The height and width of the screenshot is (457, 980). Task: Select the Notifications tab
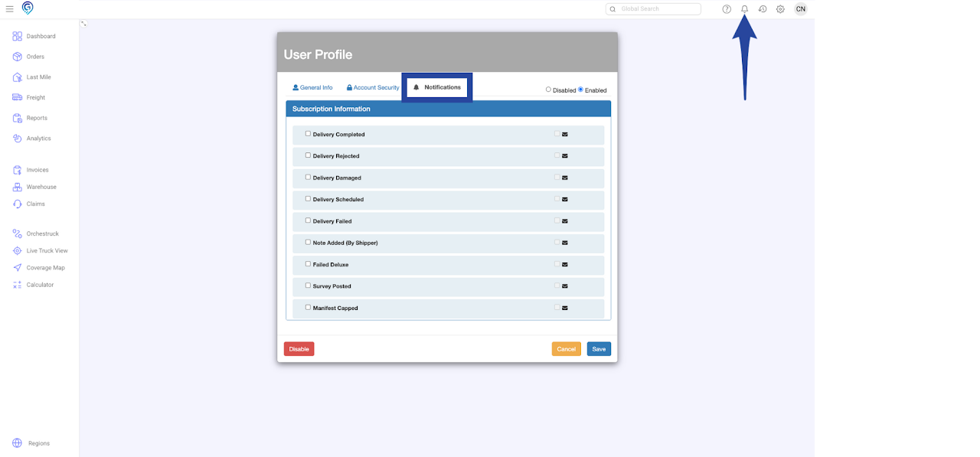437,87
